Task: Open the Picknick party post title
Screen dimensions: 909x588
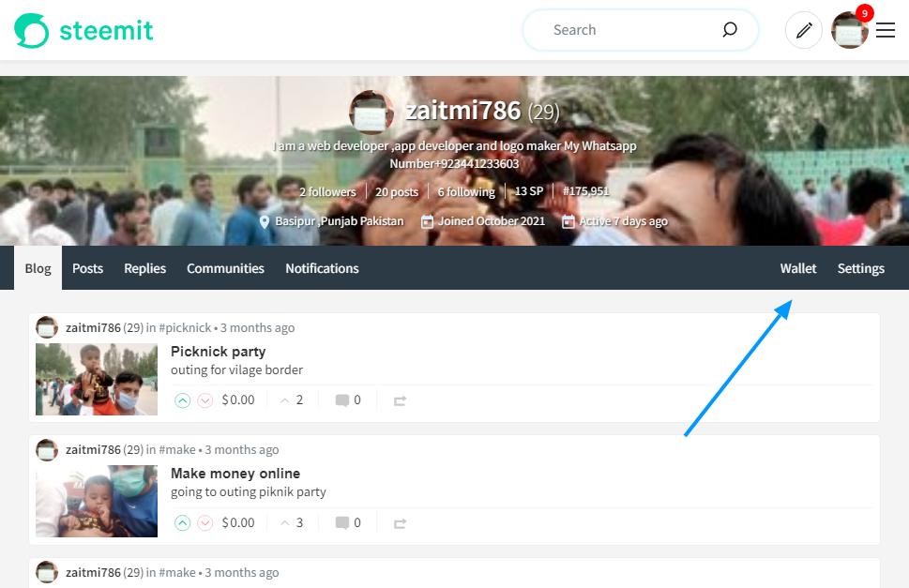Action: [218, 352]
